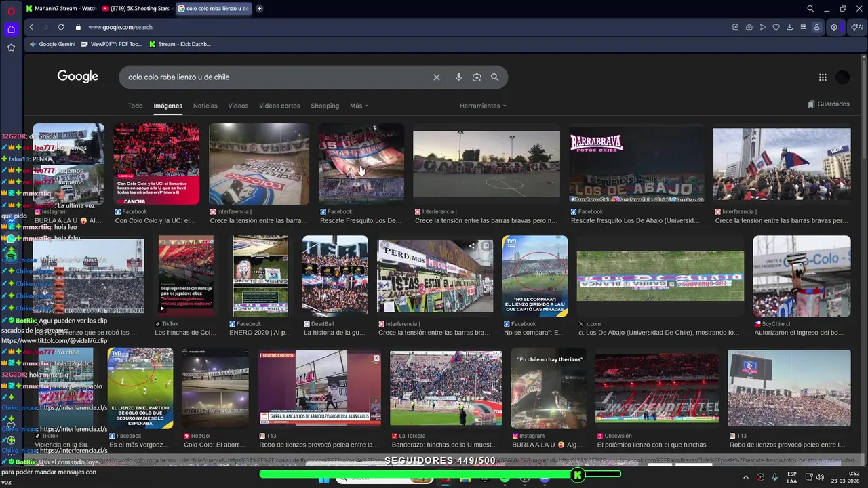The width and height of the screenshot is (868, 488).
Task: Search by image with the Google Lens icon
Action: click(x=477, y=77)
